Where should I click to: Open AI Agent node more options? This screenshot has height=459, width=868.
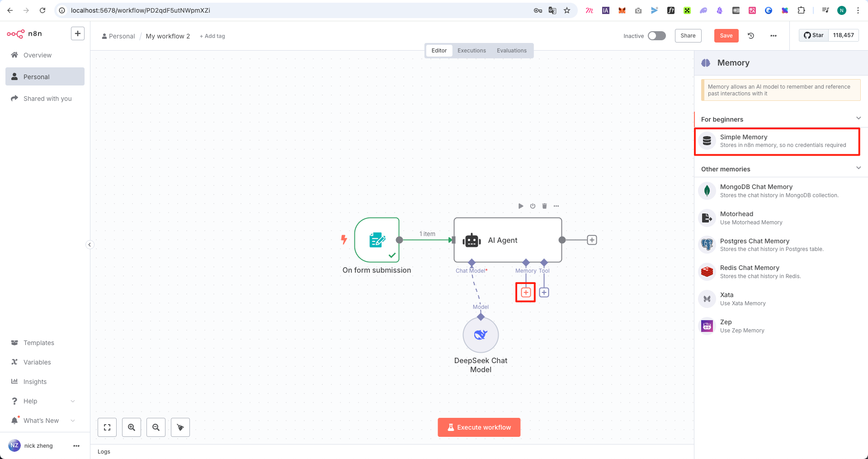556,206
